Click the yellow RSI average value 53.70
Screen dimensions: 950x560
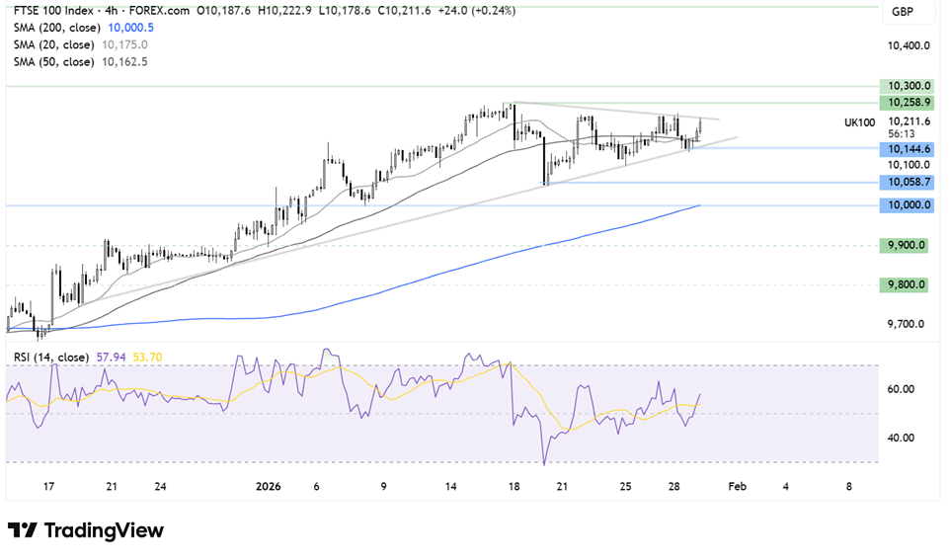(x=146, y=357)
